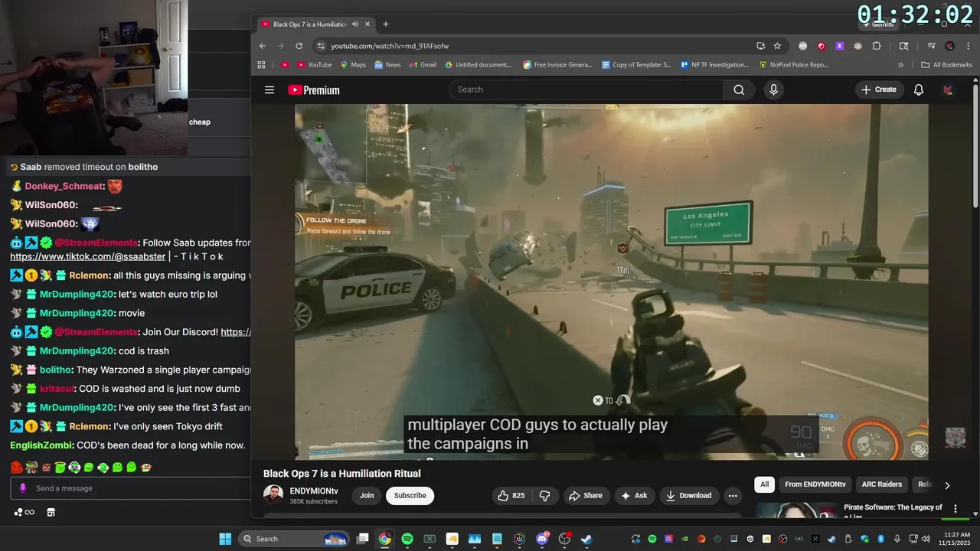The height and width of the screenshot is (551, 980).
Task: Open the NoPixel Police Repo bookmark
Action: pos(794,65)
